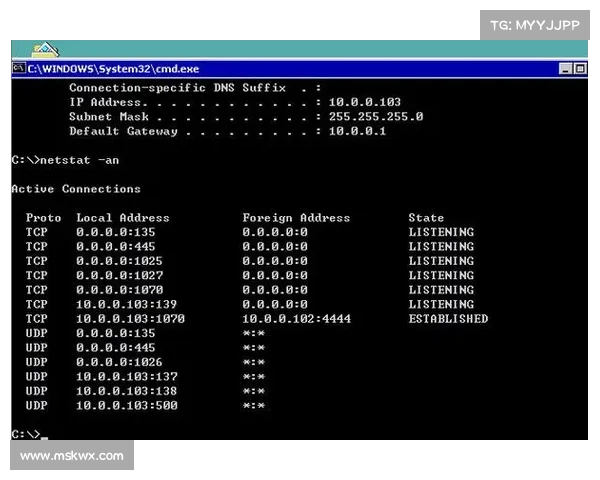Click the Active Connections heading
Image resolution: width=600 pixels, height=480 pixels.
pyautogui.click(x=76, y=189)
